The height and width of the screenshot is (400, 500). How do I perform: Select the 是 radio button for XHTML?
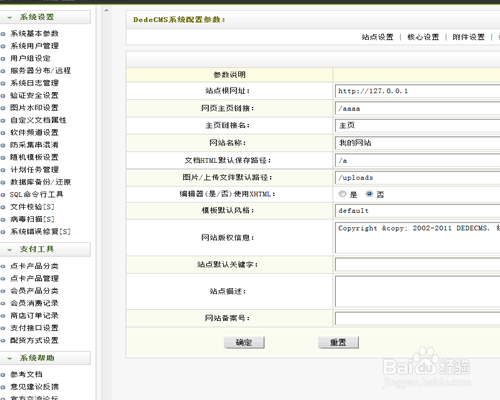point(342,194)
